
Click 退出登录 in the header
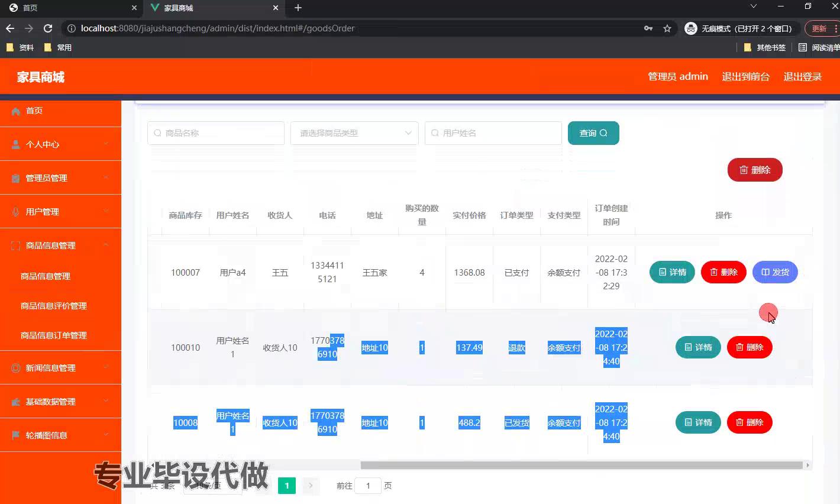(803, 76)
